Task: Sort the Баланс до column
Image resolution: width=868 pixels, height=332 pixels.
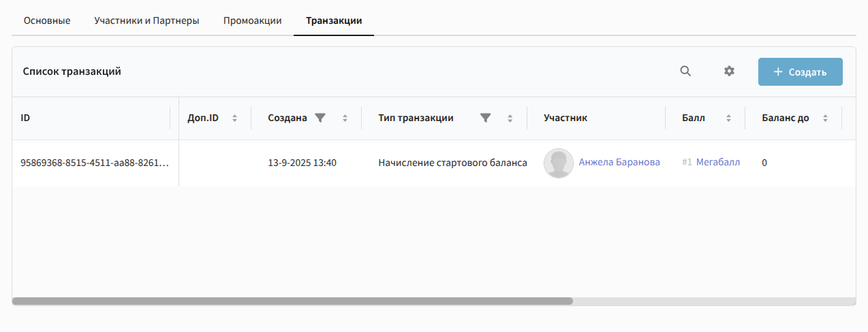Action: [x=825, y=118]
